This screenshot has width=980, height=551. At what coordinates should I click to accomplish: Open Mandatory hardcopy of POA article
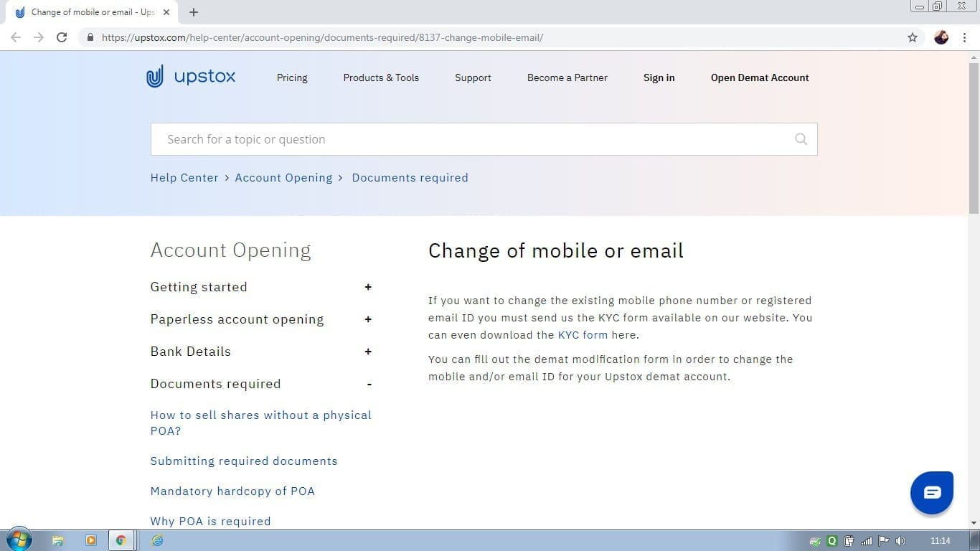point(232,491)
